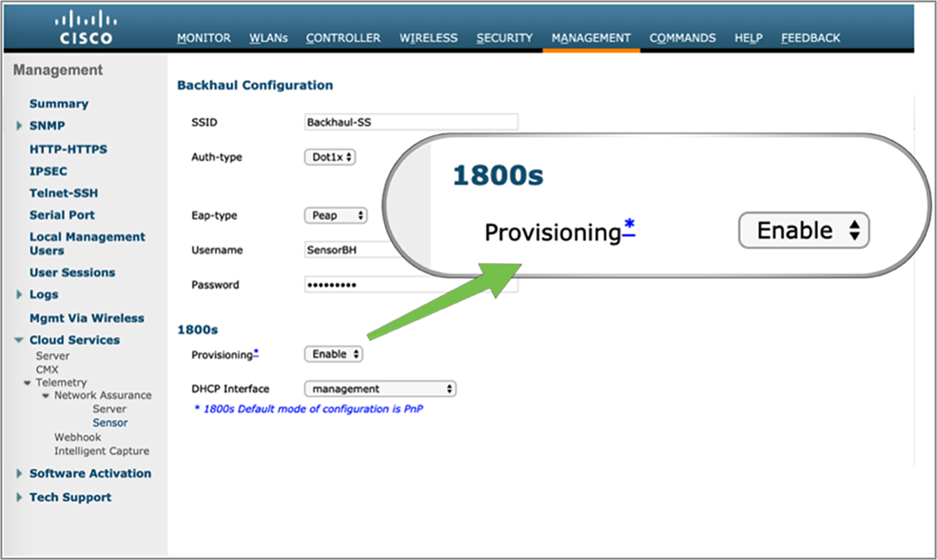The image size is (937, 560).
Task: Open the Tech Support link
Action: (70, 497)
